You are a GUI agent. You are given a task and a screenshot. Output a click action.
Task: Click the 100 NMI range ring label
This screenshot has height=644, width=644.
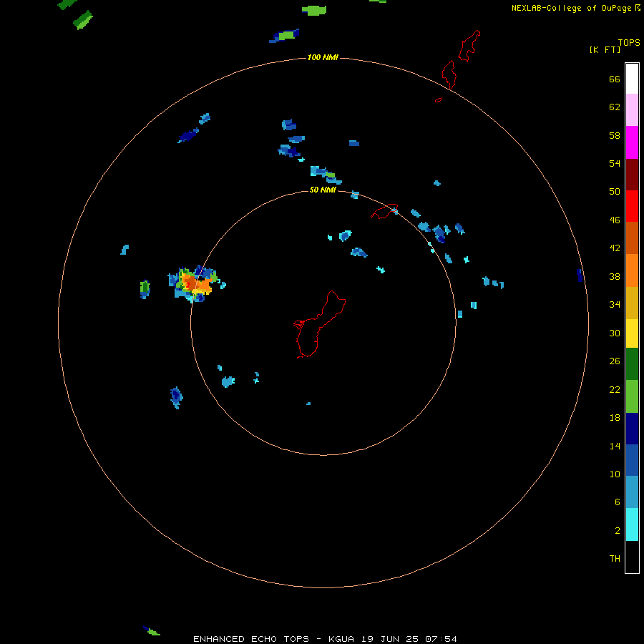[323, 57]
